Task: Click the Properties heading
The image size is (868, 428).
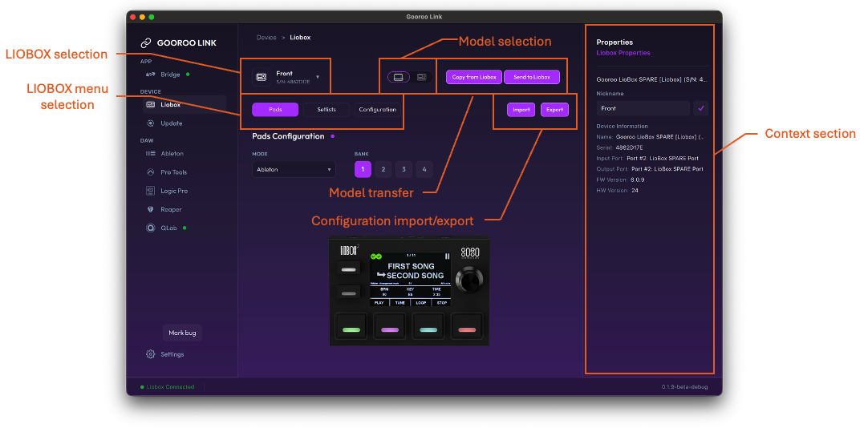Action: (614, 42)
